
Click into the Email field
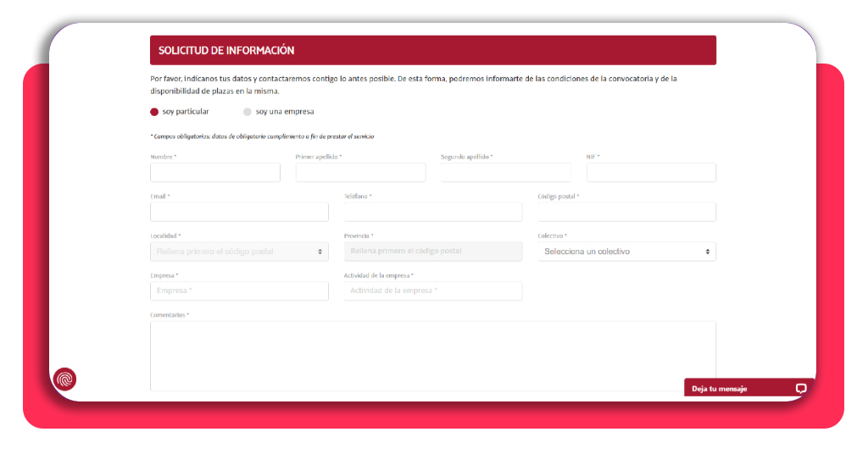coord(239,212)
